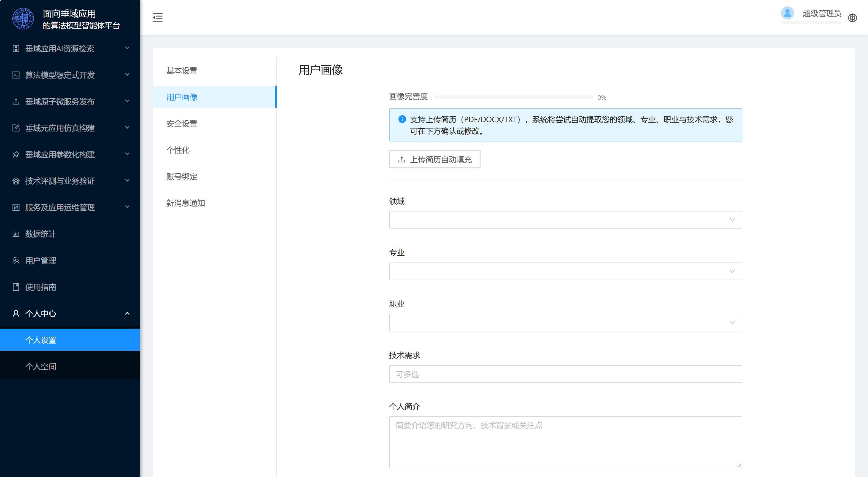868x477 pixels.
Task: Click the 领域 field label
Action: (x=397, y=201)
